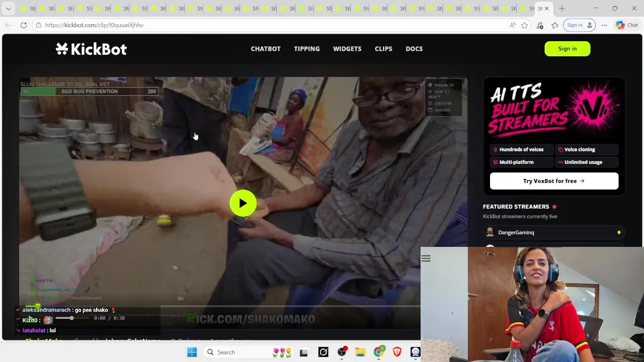Open Google Chrome from taskbar
Screen dimensions: 644x362
pos(378,352)
